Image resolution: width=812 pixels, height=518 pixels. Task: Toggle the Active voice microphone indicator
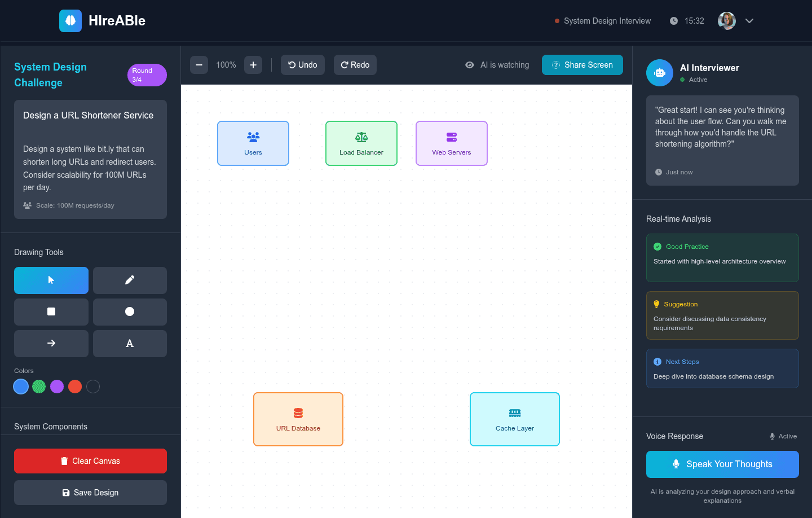(771, 436)
